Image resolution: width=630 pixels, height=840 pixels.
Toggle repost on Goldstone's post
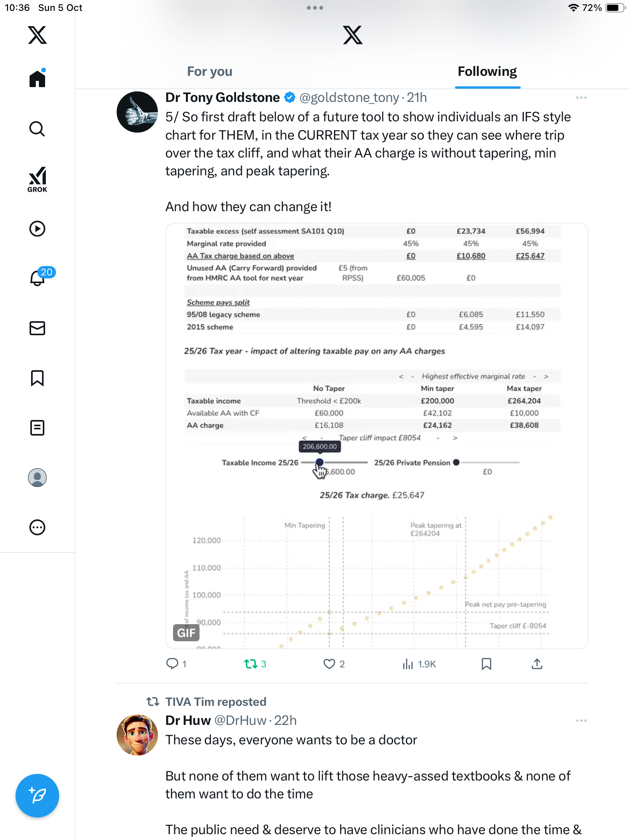point(251,664)
